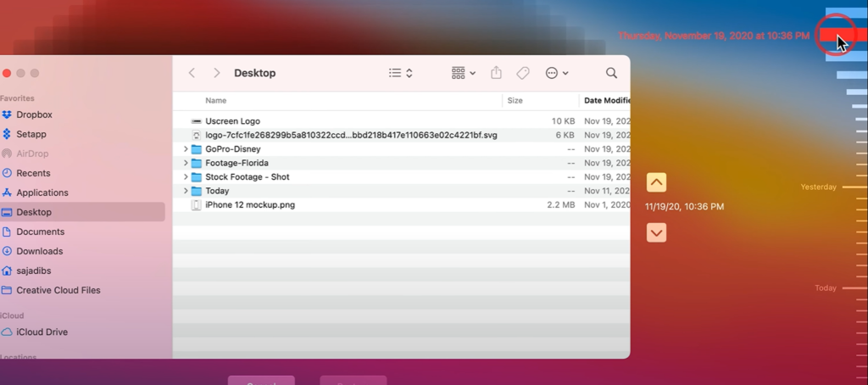
Task: Go to previous backup with up arrow
Action: (657, 182)
